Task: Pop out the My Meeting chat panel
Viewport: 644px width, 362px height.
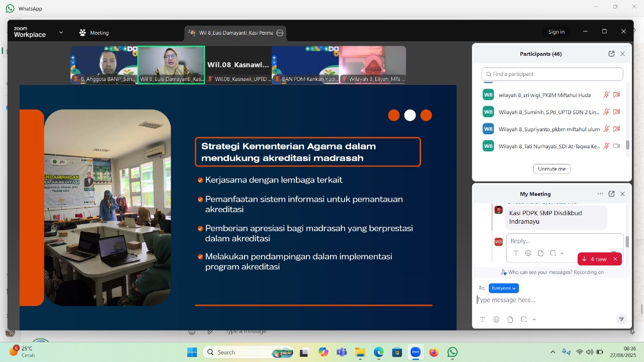Action: point(611,194)
